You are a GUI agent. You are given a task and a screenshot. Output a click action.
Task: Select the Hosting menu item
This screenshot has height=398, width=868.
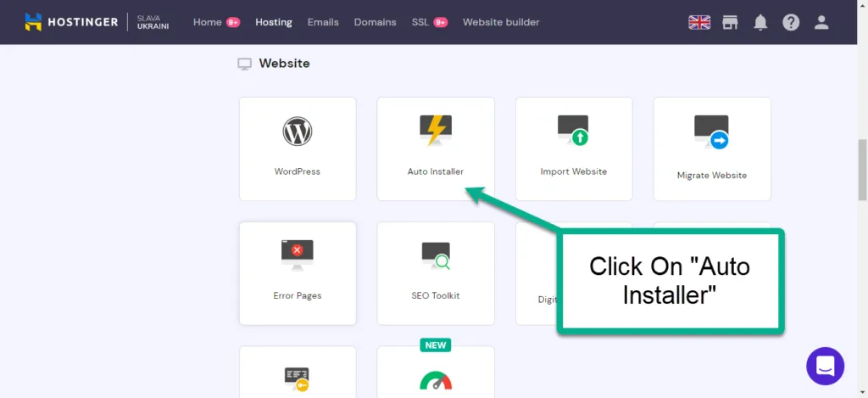tap(274, 22)
